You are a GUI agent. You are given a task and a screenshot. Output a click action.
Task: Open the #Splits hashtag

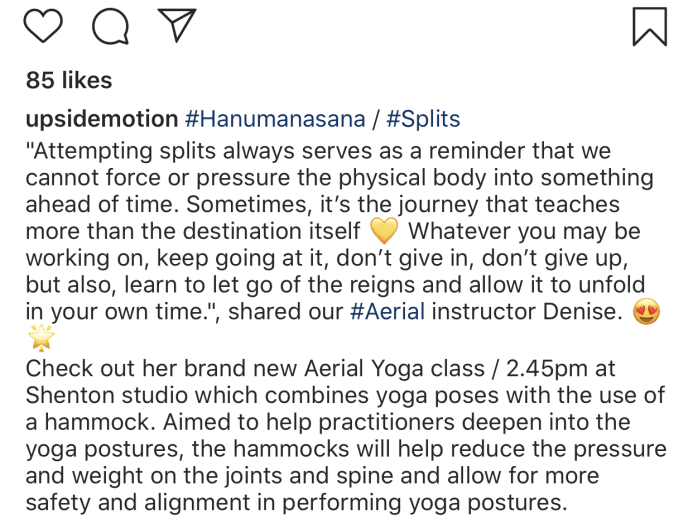[423, 119]
